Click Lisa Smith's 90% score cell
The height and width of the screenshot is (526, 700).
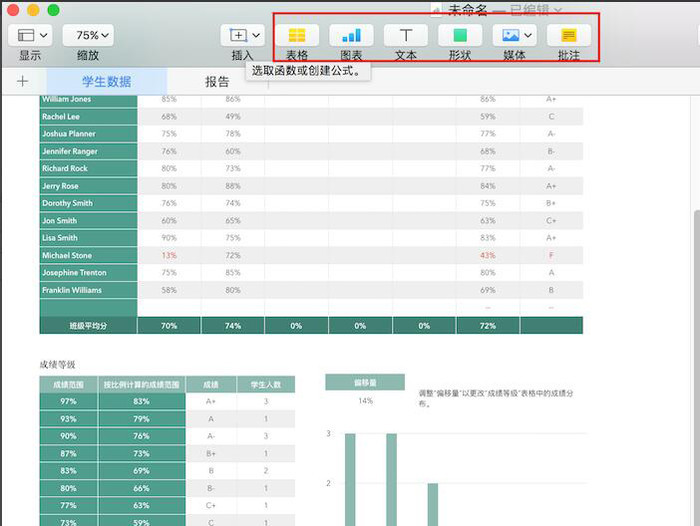169,238
